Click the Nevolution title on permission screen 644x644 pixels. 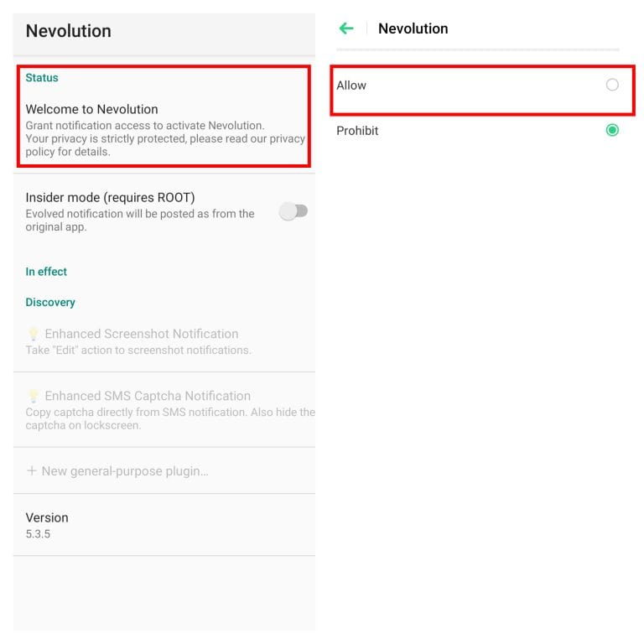(413, 29)
